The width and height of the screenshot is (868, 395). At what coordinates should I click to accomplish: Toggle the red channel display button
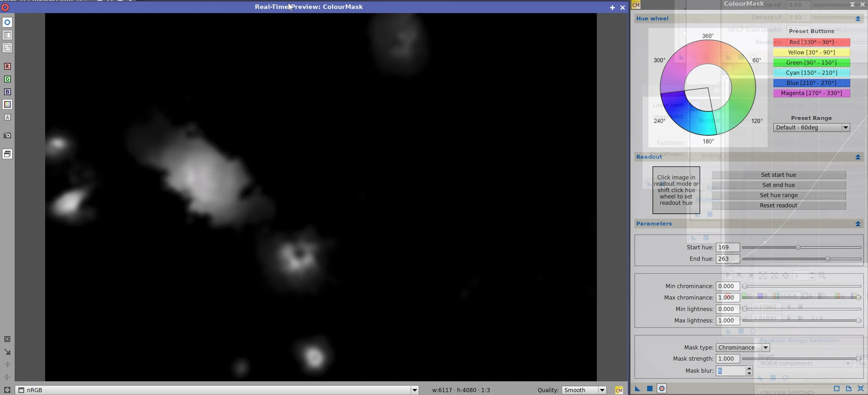tap(7, 66)
